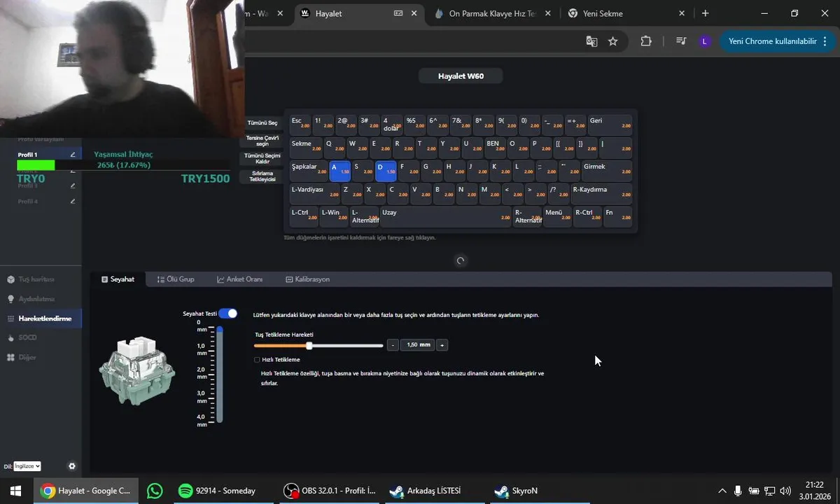Click the Sıfırlama Tetikleyicisi button

point(262,176)
